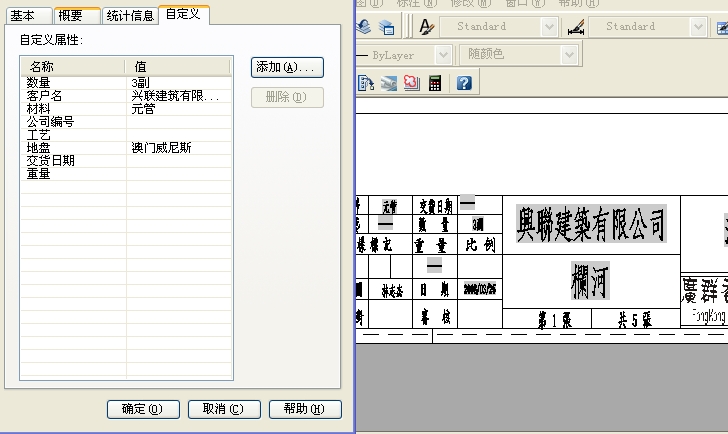The height and width of the screenshot is (434, 728).
Task: Click the 删除(D) button
Action: click(x=287, y=97)
